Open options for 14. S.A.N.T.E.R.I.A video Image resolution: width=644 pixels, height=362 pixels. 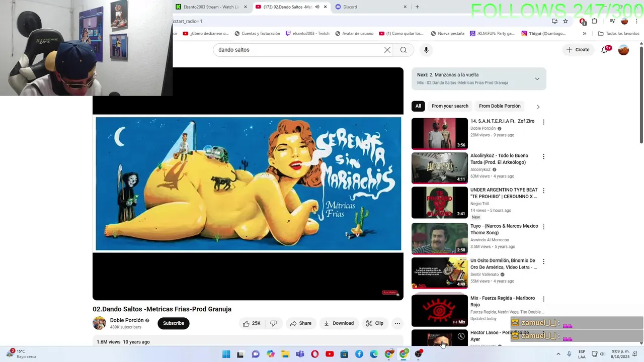pos(543,122)
